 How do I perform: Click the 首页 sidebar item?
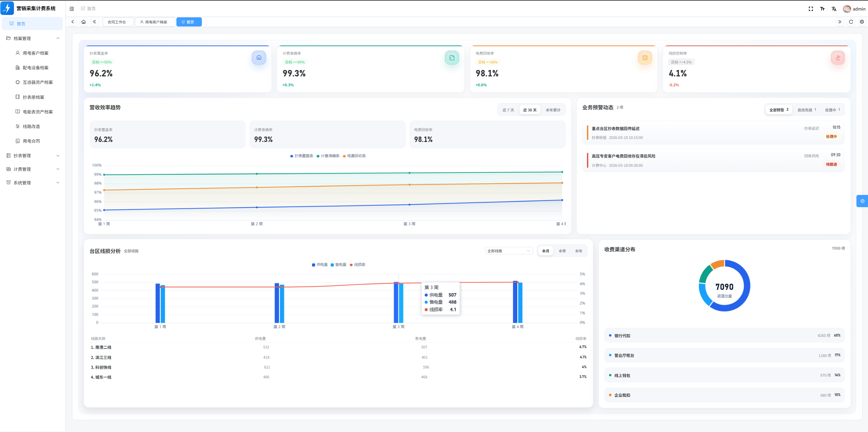pos(32,24)
